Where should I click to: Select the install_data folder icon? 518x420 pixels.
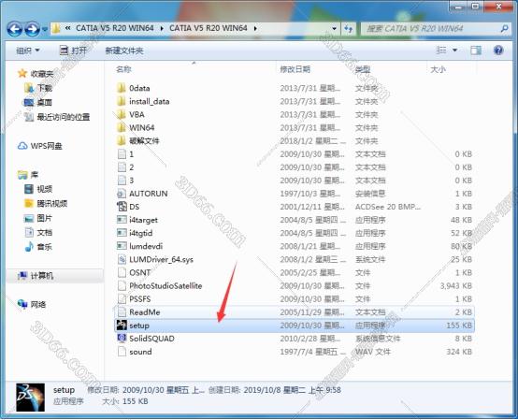[x=122, y=101]
